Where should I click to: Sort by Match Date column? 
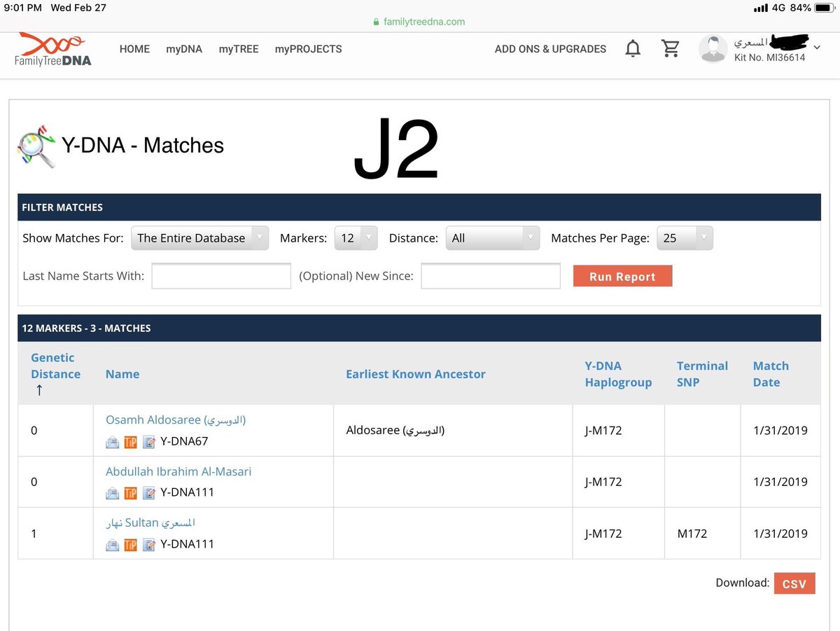tap(771, 374)
